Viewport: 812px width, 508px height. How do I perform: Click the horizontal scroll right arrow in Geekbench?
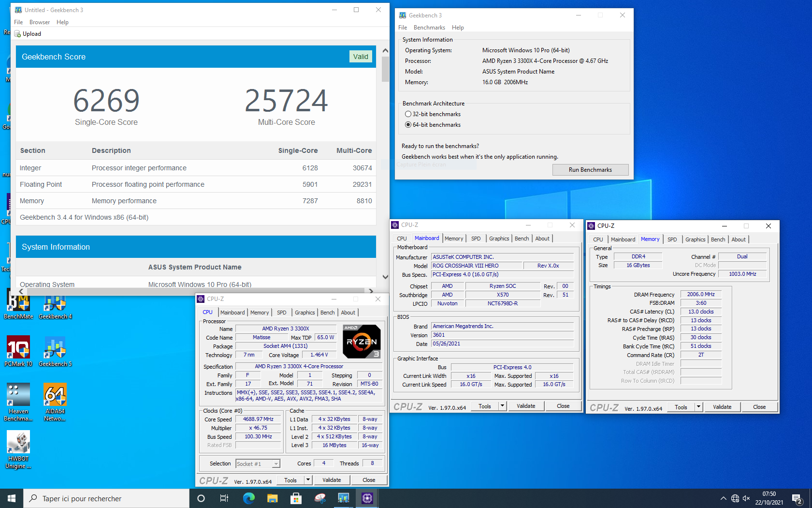(371, 291)
